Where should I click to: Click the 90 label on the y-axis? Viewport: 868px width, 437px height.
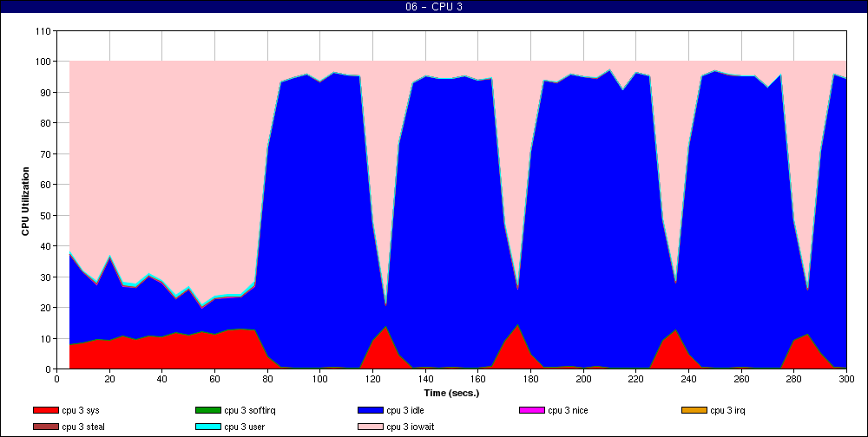tap(46, 93)
